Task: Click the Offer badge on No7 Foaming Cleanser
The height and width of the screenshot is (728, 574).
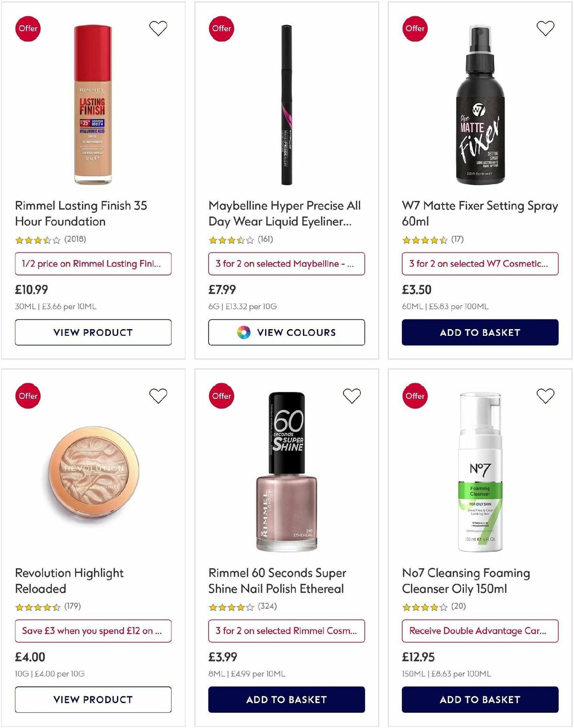Action: (x=414, y=396)
